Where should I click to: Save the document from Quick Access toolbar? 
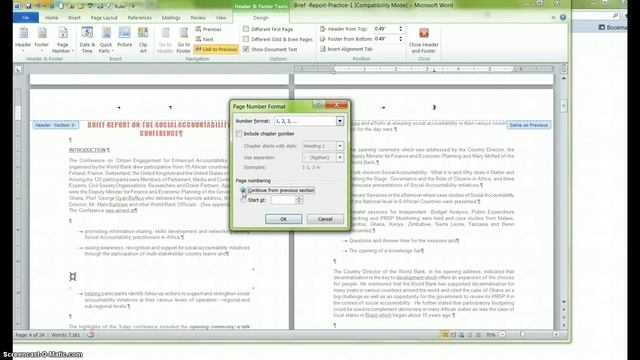[28, 6]
